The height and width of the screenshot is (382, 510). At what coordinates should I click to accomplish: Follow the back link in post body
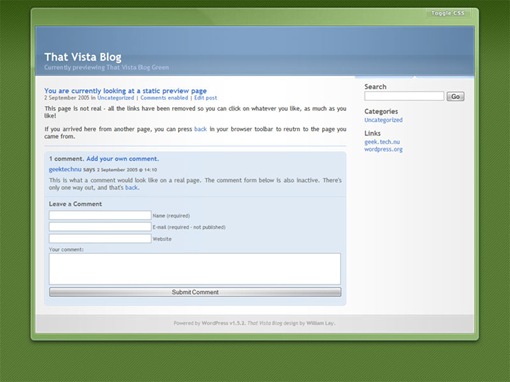[200, 129]
